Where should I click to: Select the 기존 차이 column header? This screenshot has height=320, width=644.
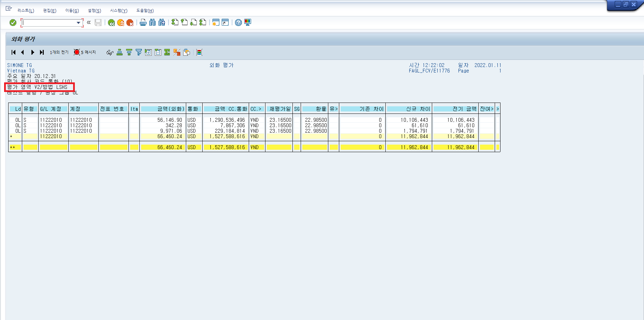pos(362,109)
